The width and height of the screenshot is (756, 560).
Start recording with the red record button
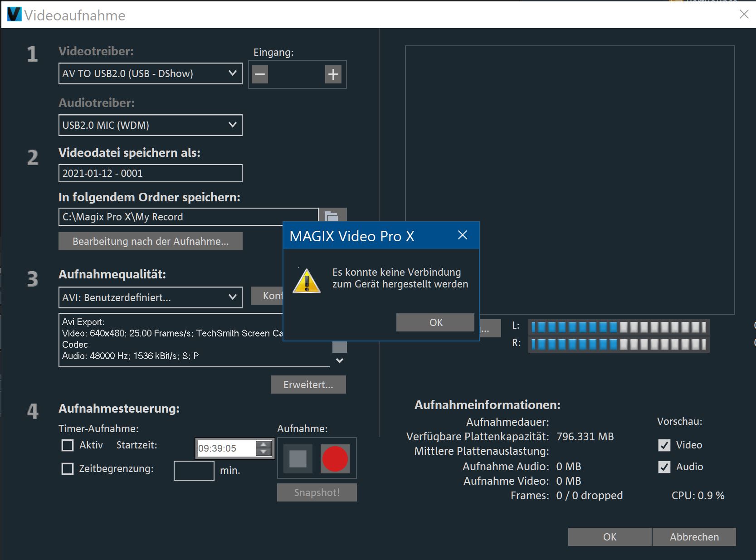pos(335,459)
